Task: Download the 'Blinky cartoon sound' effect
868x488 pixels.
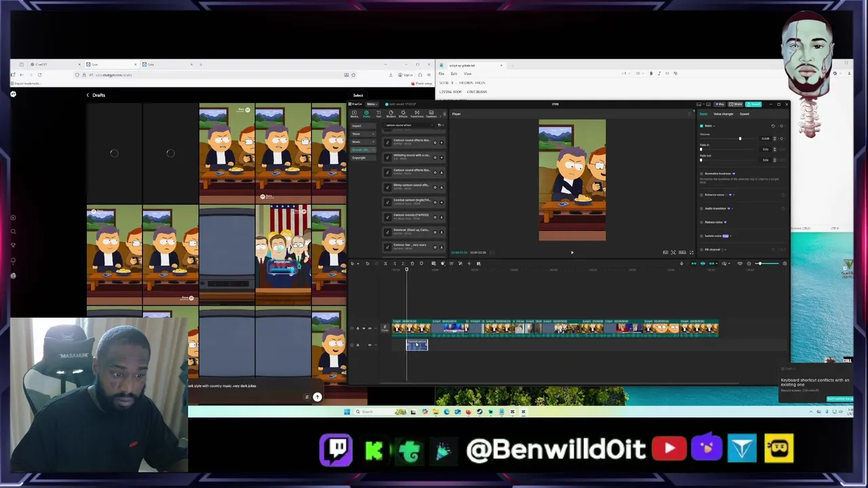Action: [441, 186]
